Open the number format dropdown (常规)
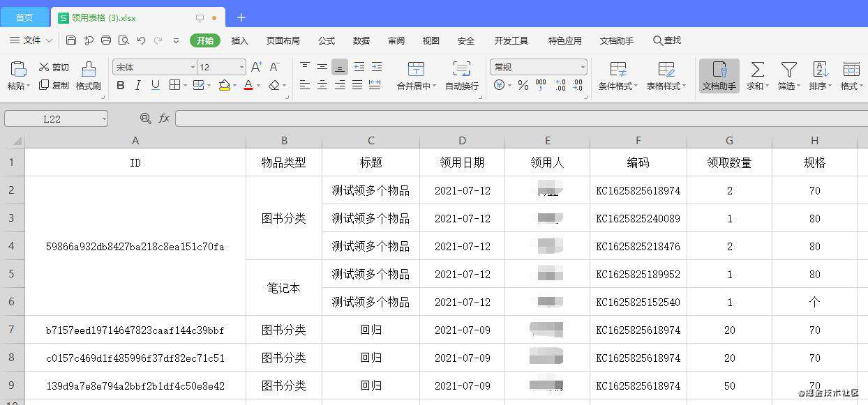 (583, 68)
